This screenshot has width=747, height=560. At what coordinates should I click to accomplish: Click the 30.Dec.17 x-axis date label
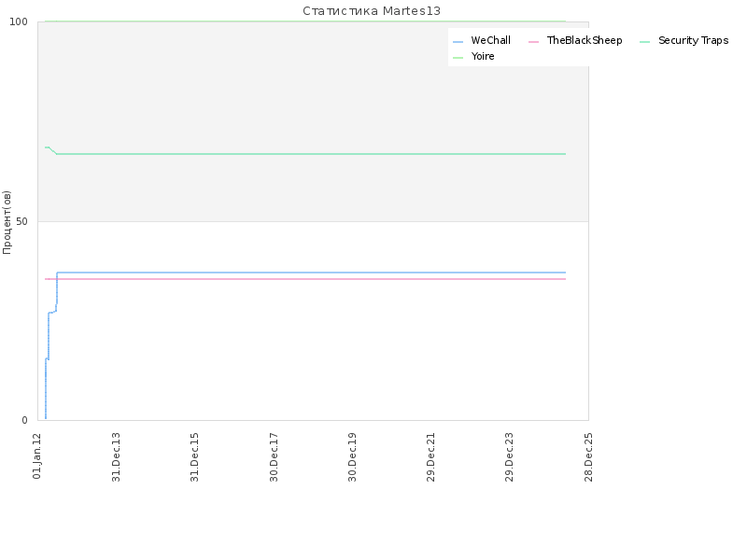pyautogui.click(x=274, y=457)
